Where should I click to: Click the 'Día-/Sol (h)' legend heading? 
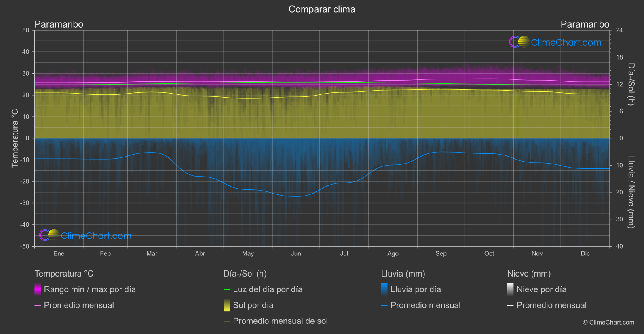pyautogui.click(x=245, y=274)
